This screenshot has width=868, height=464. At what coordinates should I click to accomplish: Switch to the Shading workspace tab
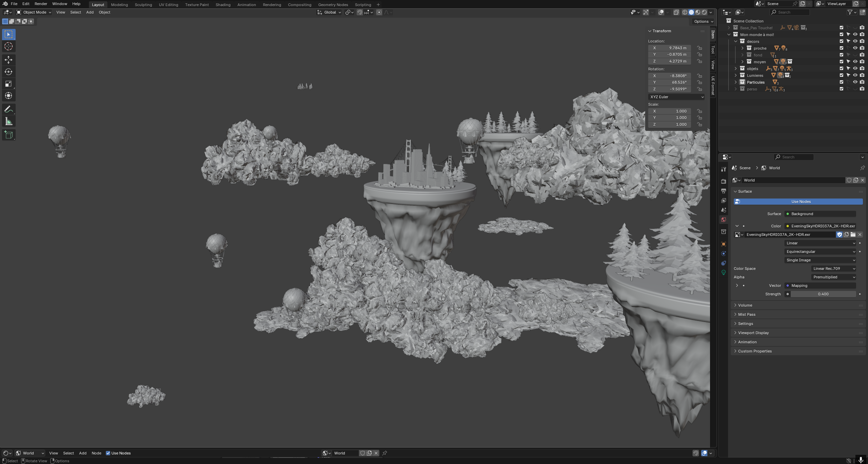[223, 5]
